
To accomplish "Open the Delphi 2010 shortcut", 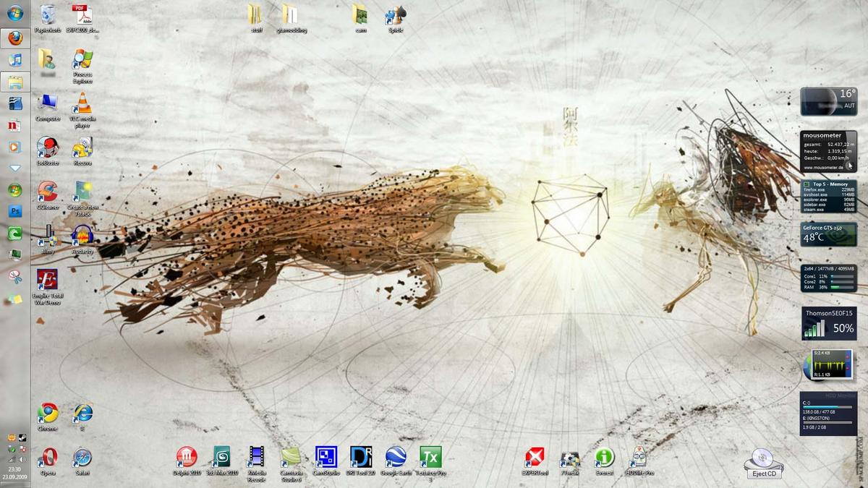I will coord(187,456).
